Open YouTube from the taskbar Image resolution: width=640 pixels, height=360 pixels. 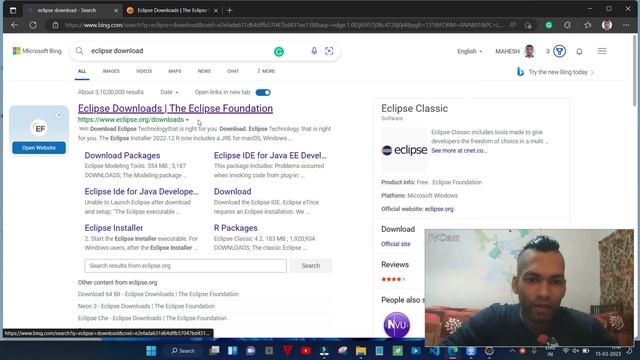[306, 351]
